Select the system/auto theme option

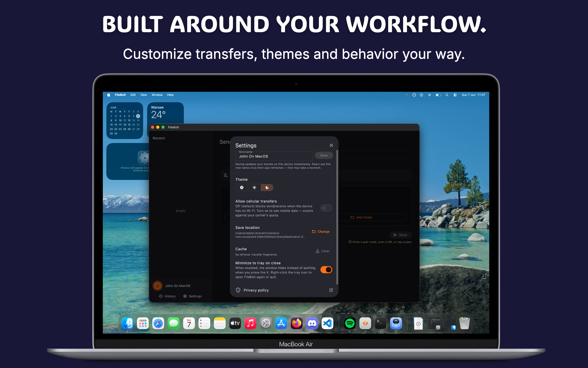(242, 187)
